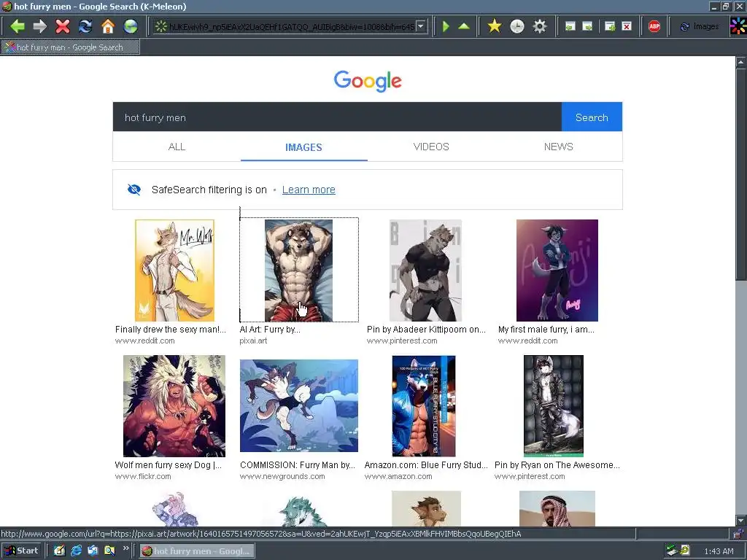This screenshot has width=747, height=560.
Task: Open the SafeSearch 'Learn more' link
Action: [309, 190]
